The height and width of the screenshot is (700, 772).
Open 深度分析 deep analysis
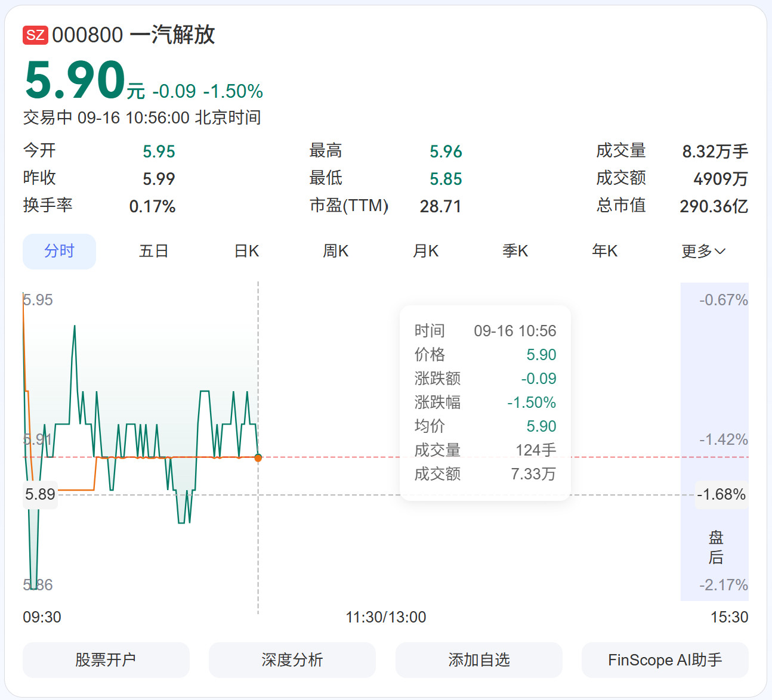coord(292,660)
